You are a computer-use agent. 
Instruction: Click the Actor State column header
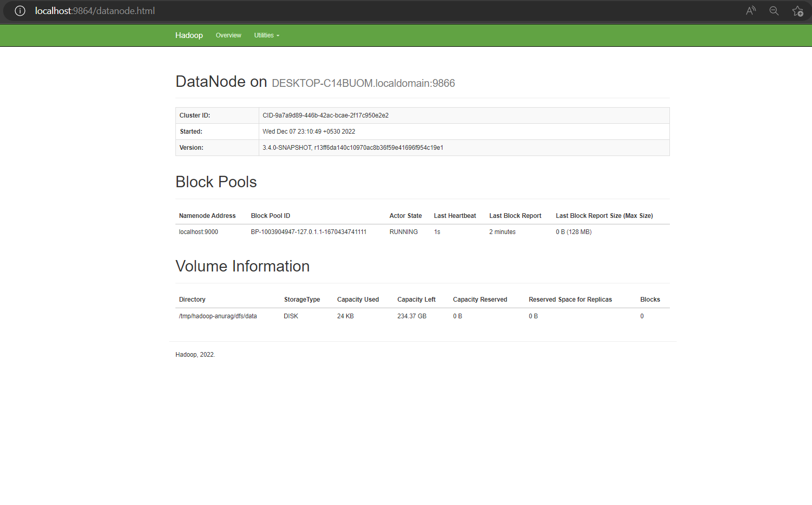[405, 216]
